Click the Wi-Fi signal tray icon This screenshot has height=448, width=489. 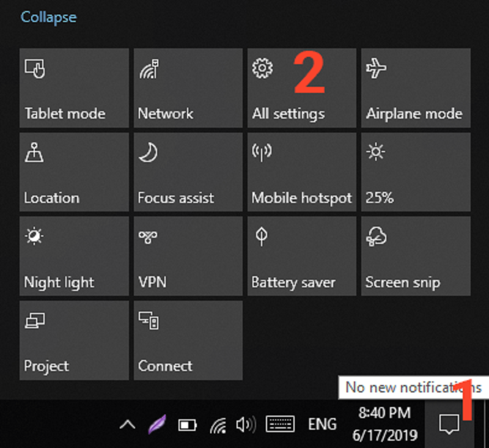(x=217, y=423)
